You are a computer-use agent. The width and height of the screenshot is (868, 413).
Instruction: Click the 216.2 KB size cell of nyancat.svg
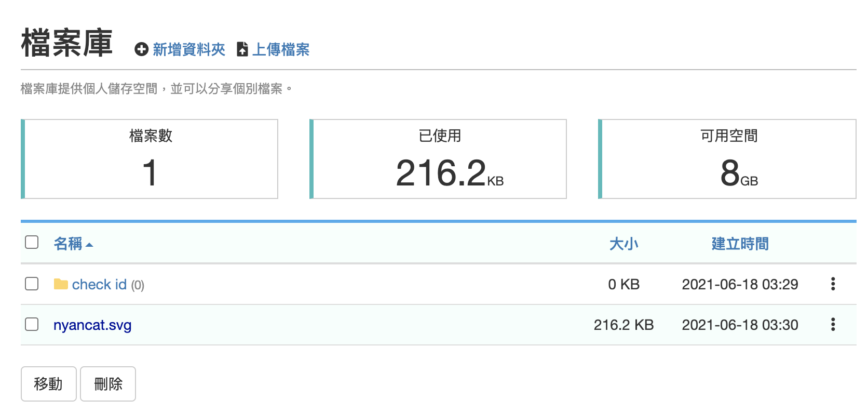coord(623,325)
